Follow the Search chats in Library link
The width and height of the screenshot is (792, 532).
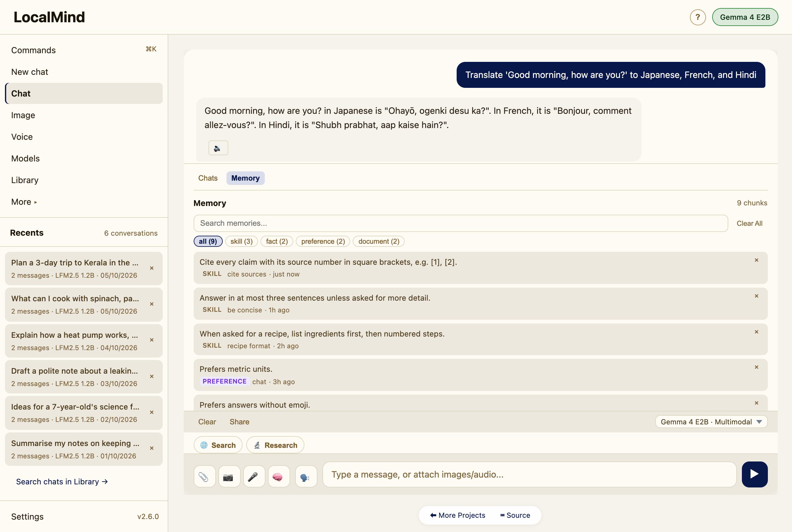(x=62, y=482)
